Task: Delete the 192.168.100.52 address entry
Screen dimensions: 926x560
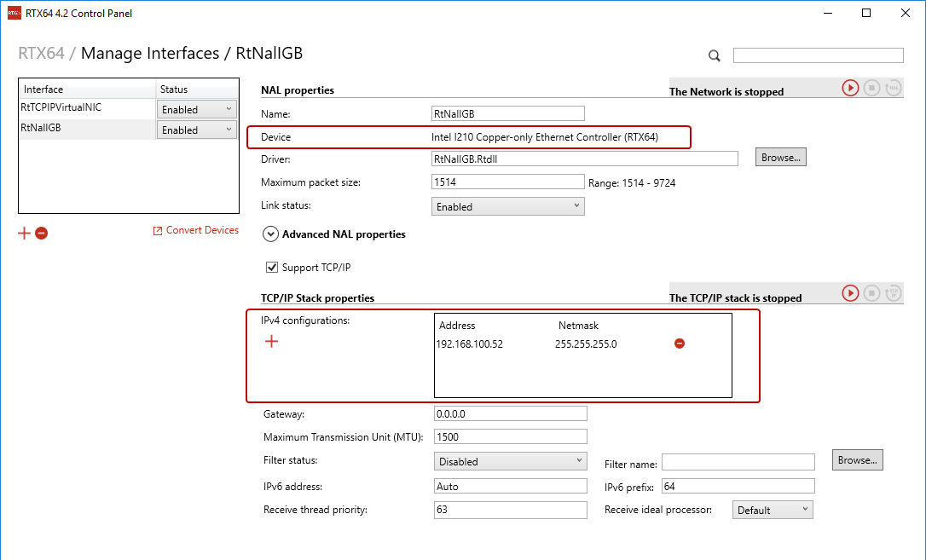Action: pyautogui.click(x=680, y=343)
